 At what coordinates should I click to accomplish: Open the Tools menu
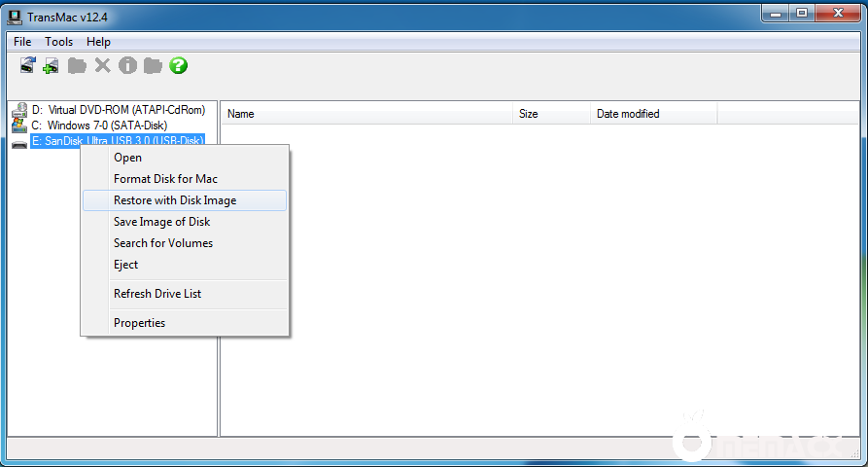point(58,42)
